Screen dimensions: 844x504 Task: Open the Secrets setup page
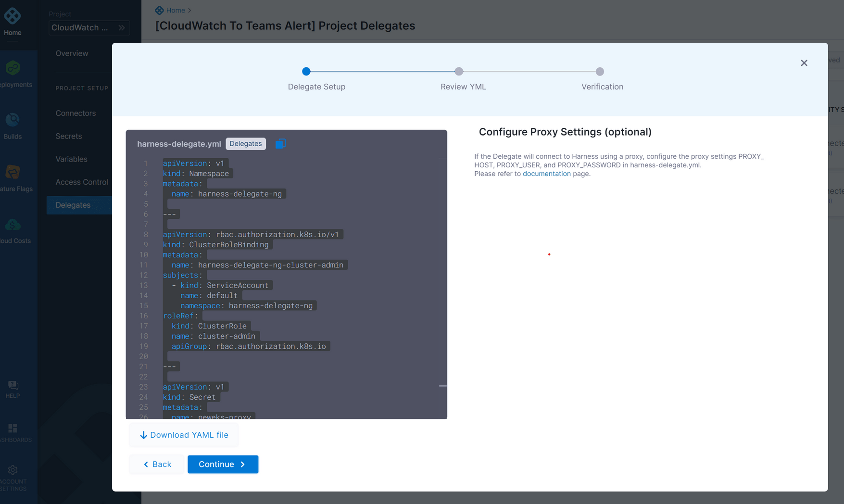pyautogui.click(x=69, y=136)
